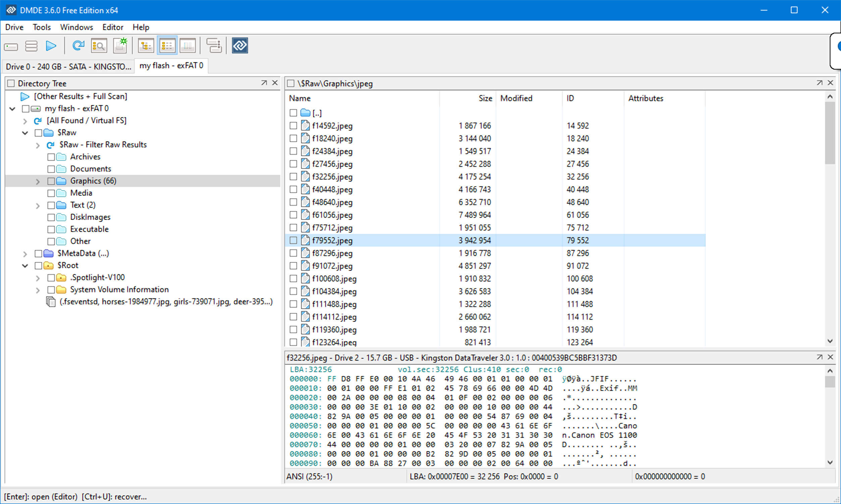This screenshot has height=504, width=841.
Task: Undock the \$Raw\Graphics\jpeg file panel
Action: [819, 83]
